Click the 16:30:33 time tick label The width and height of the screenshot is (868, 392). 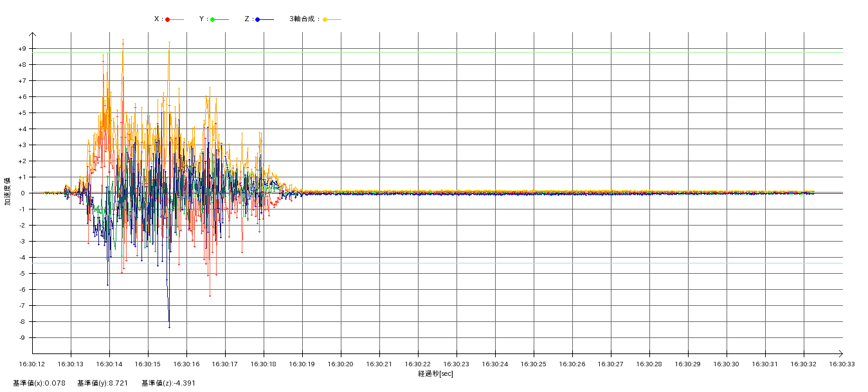coord(842,364)
